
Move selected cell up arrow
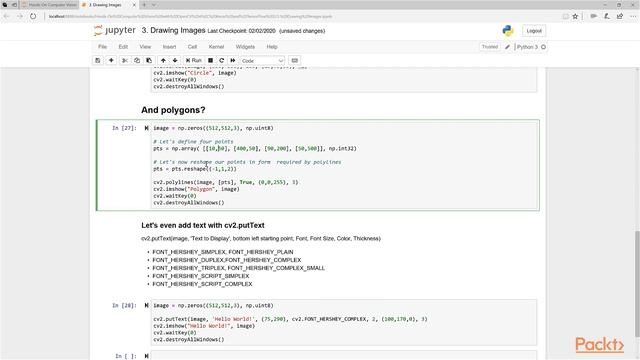(163, 60)
